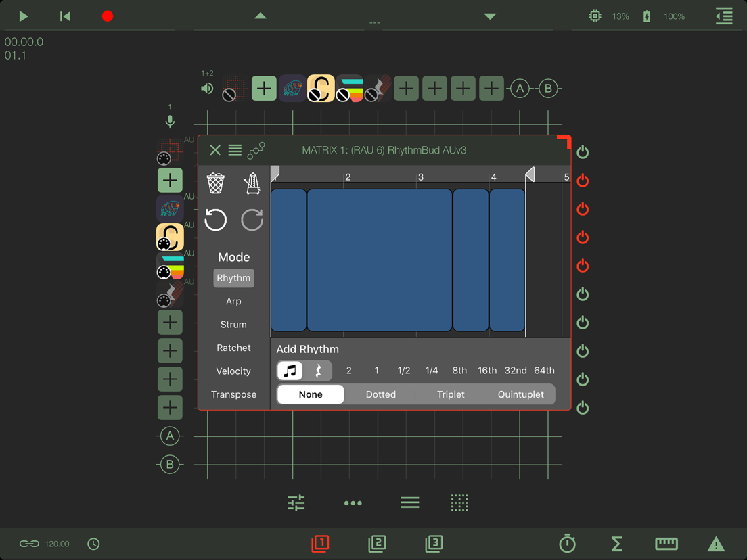Choose the Triplet modifier

pos(451,394)
